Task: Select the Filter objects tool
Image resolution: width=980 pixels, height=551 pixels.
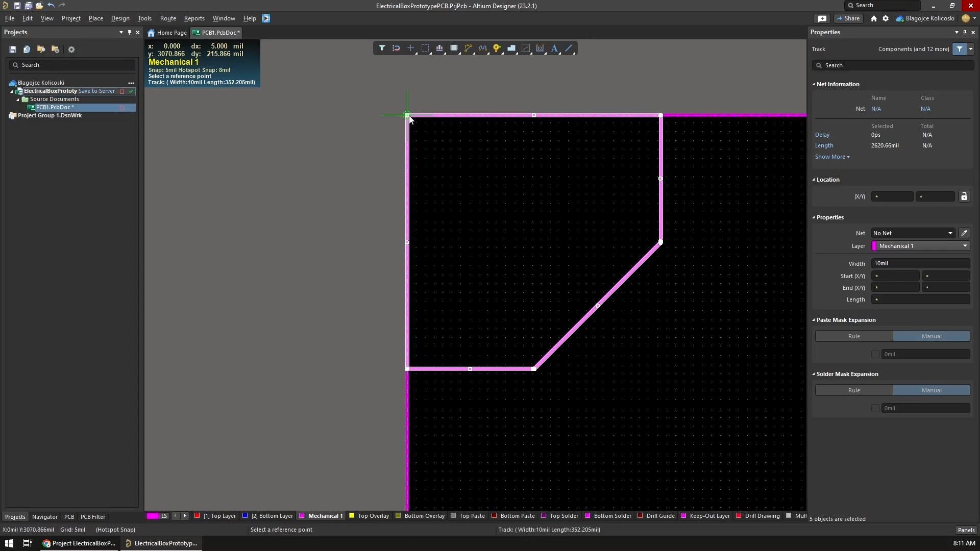Action: coord(382,48)
